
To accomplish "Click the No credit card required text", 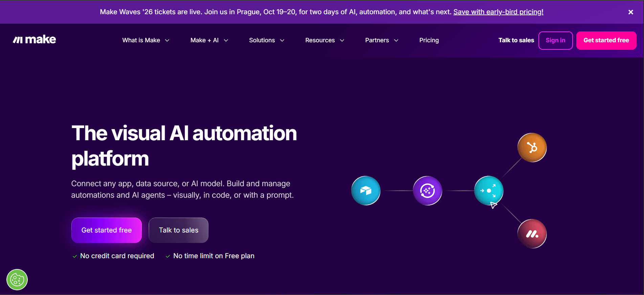I will [x=117, y=256].
